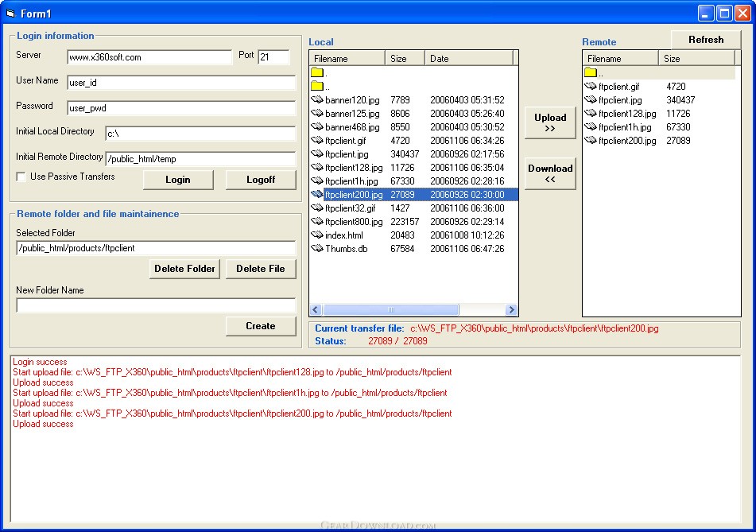Maximize the Form1 window

click(724, 13)
